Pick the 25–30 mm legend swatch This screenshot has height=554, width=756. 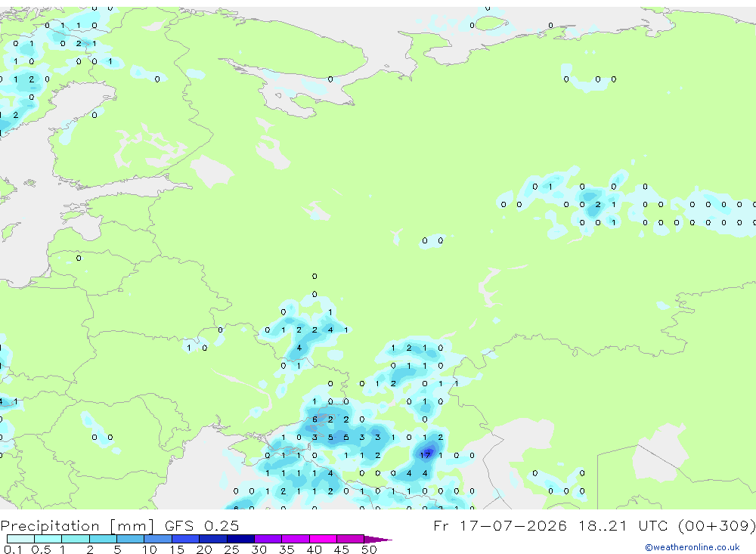coord(240,539)
